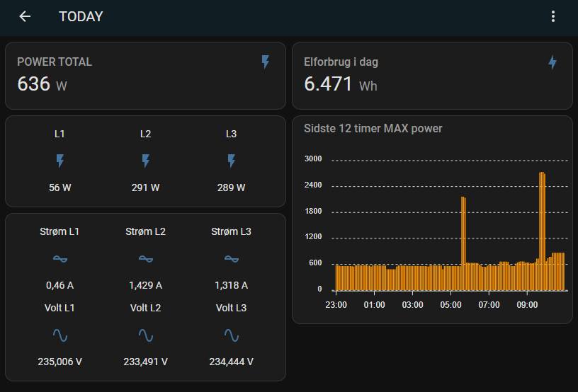This screenshot has height=392, width=578.
Task: Open the POWER TOTAL card flash icon
Action: tap(266, 62)
